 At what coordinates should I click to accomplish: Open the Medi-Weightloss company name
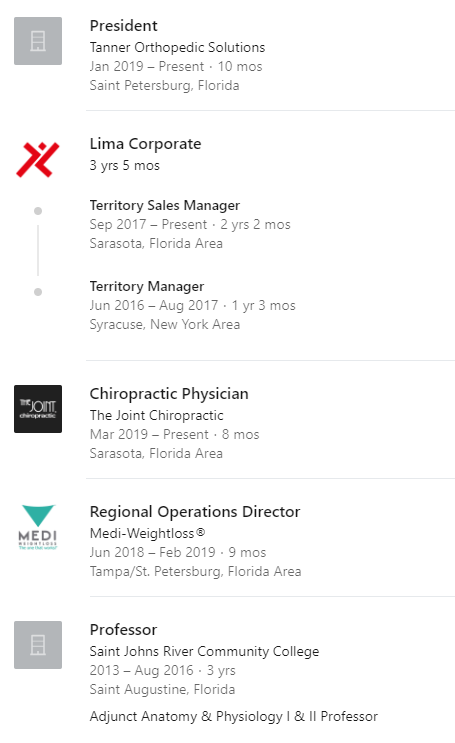(147, 533)
